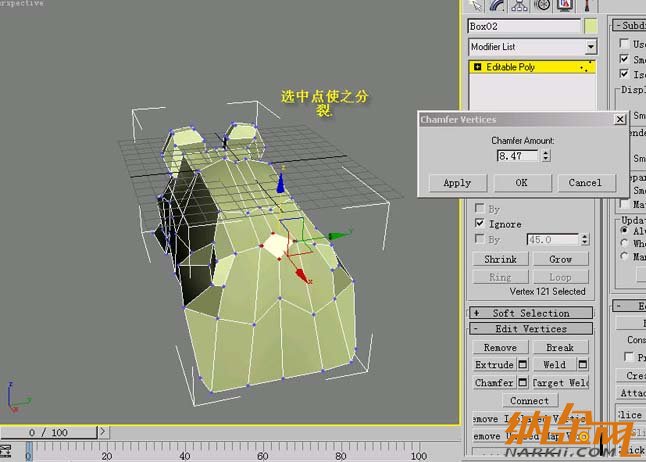
Task: Open Weld settings dialog box icon
Action: click(x=583, y=365)
